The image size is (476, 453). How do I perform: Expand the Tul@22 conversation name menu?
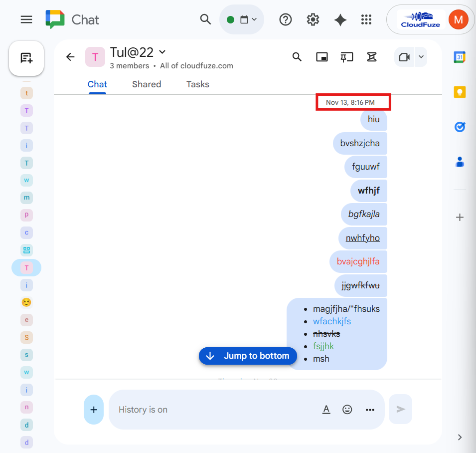(x=162, y=52)
